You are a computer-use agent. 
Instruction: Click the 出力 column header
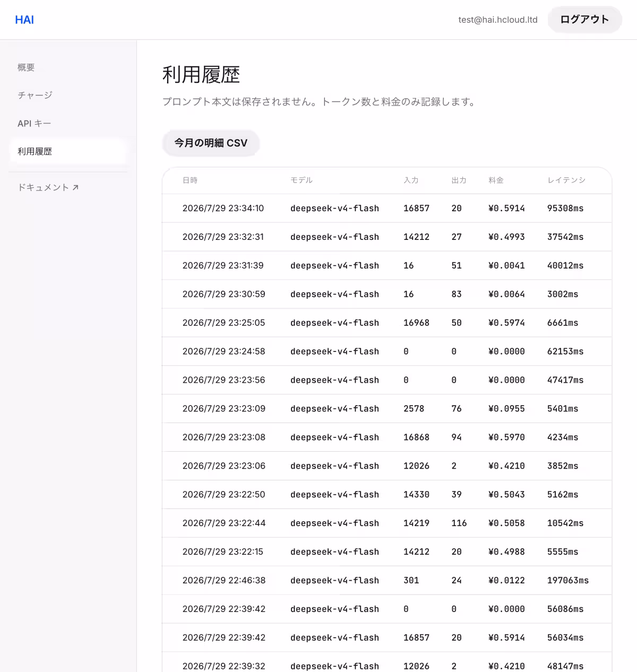459,180
